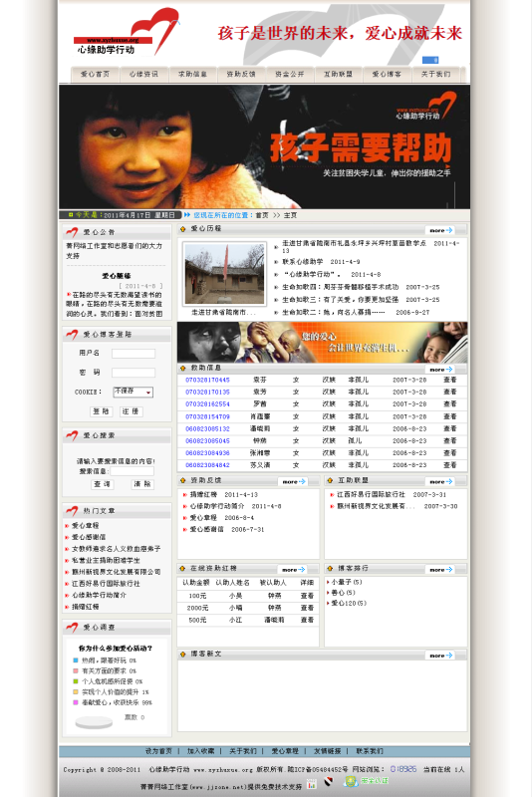Open the 爱心首页 navigation tab

pyautogui.click(x=95, y=74)
